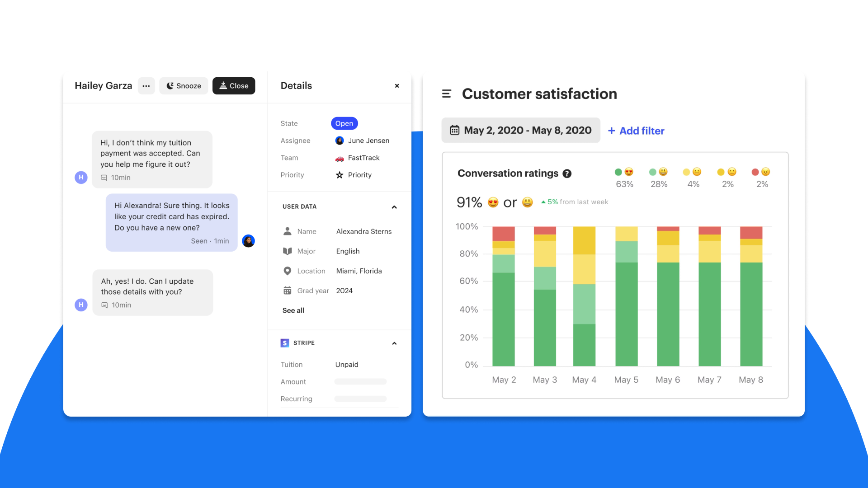This screenshot has height=488, width=868.
Task: Click the help question mark icon
Action: tap(567, 174)
